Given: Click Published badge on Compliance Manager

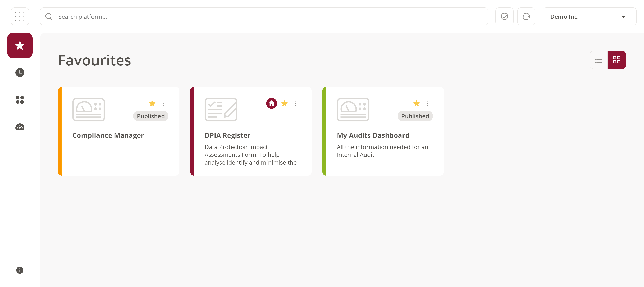Looking at the screenshot, I should click(x=151, y=116).
